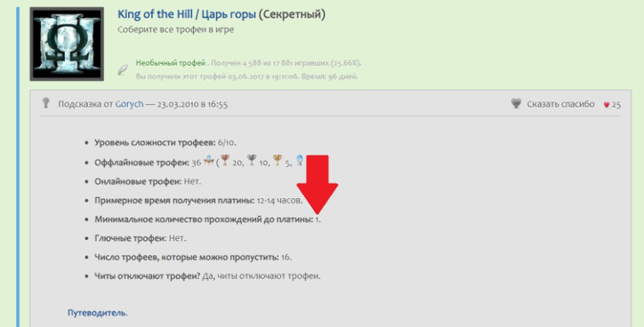Click the Необычный трофей rarity label
Viewport: 644px width, 327px height.
171,63
